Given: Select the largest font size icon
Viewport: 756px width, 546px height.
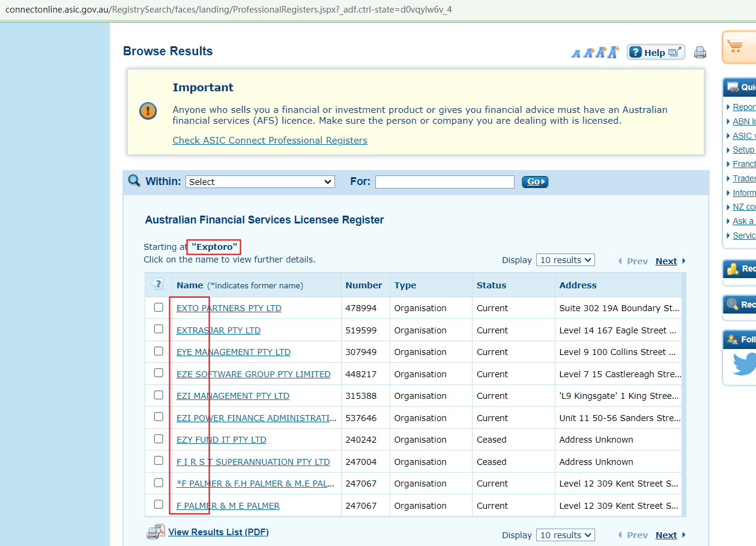Looking at the screenshot, I should click(x=612, y=52).
